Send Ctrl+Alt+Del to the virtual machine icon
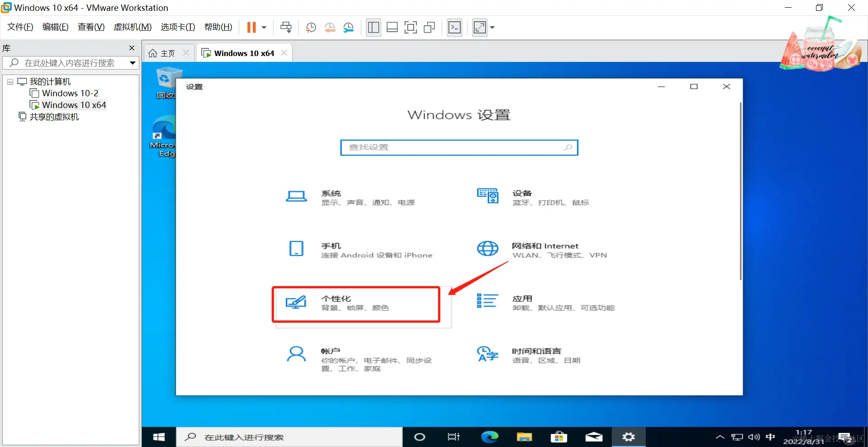Screen dimensions: 868x447 click(286, 27)
